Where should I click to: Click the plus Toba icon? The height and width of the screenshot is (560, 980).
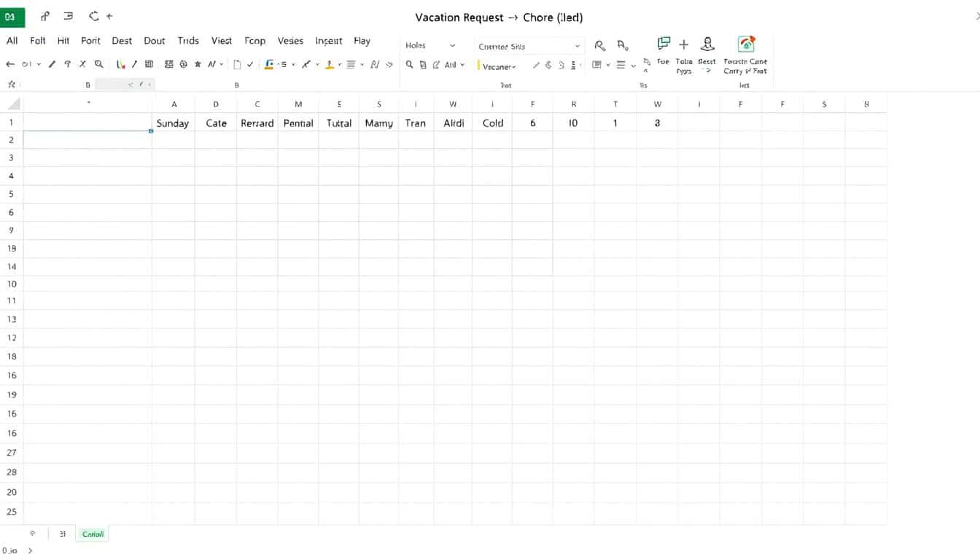tap(684, 44)
